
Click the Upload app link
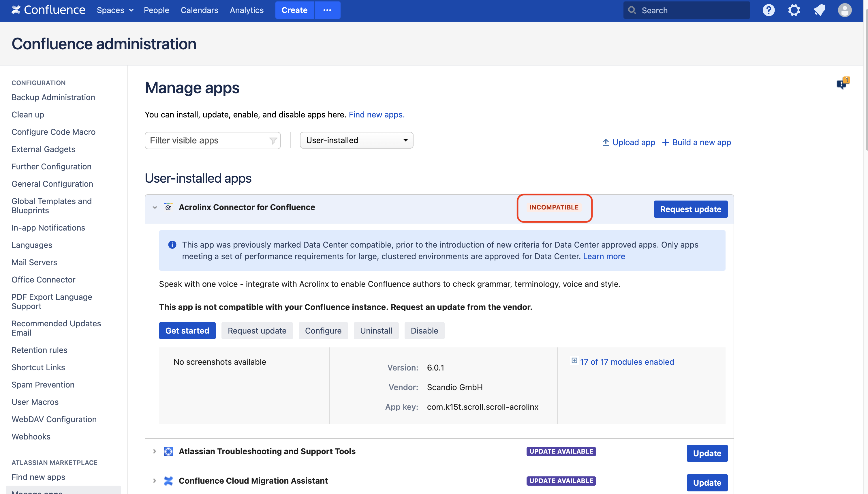(x=629, y=142)
